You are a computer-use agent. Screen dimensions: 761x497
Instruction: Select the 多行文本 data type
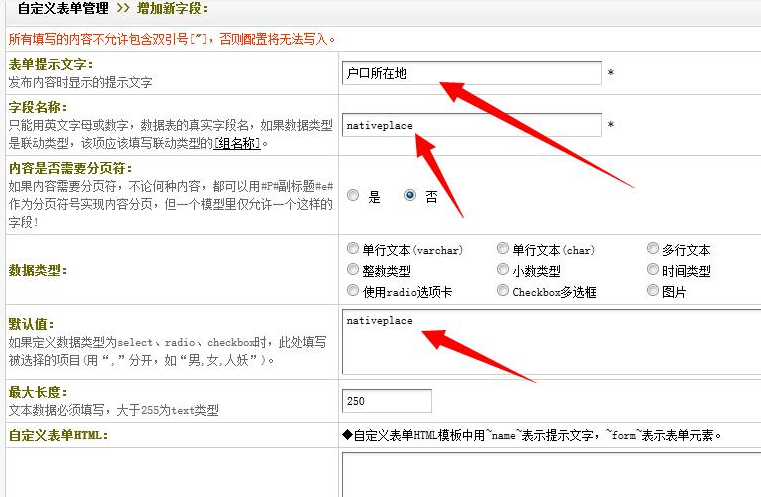[x=653, y=249]
